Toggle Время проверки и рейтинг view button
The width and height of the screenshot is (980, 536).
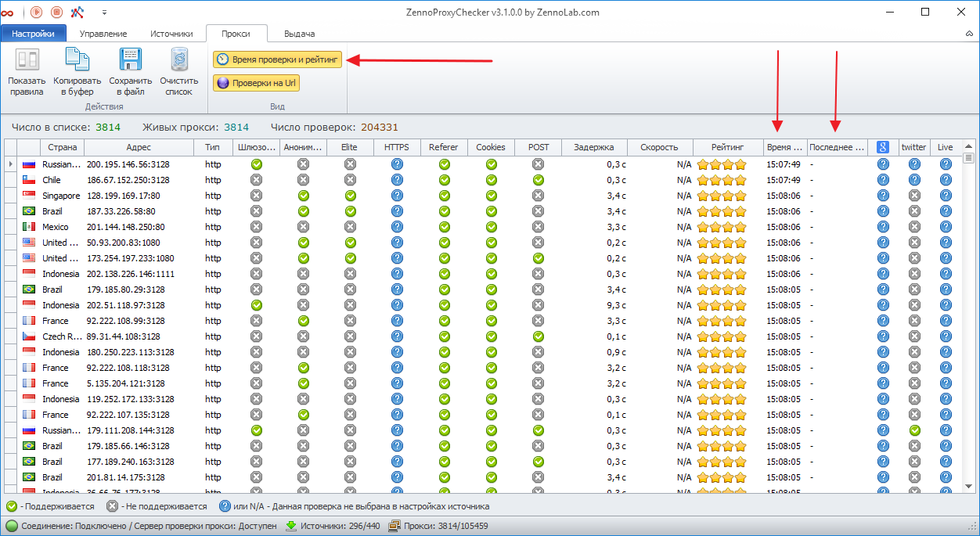(x=277, y=59)
